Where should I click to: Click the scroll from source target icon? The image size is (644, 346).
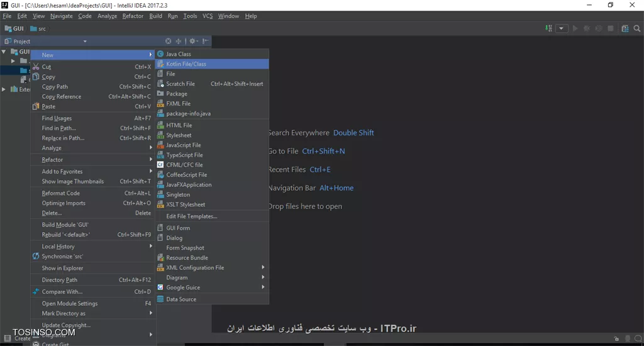pyautogui.click(x=168, y=41)
